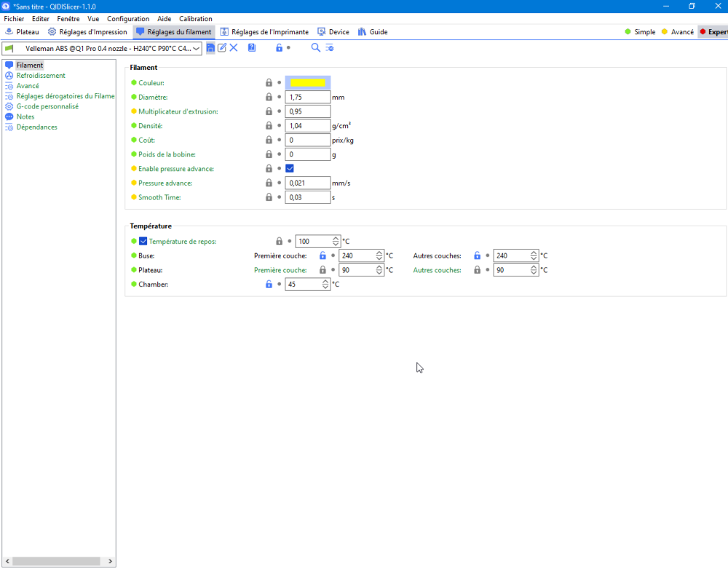Click the lock icon next to Pressure advance value
Viewport: 728px width, 569px height.
[269, 183]
